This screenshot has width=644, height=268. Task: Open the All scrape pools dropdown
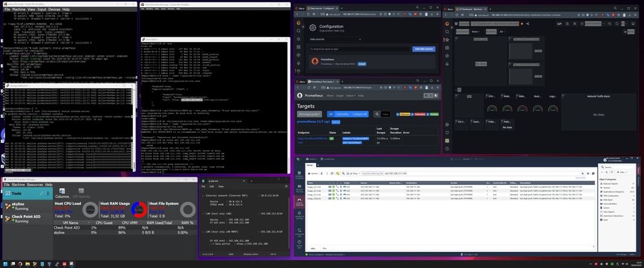(309, 113)
